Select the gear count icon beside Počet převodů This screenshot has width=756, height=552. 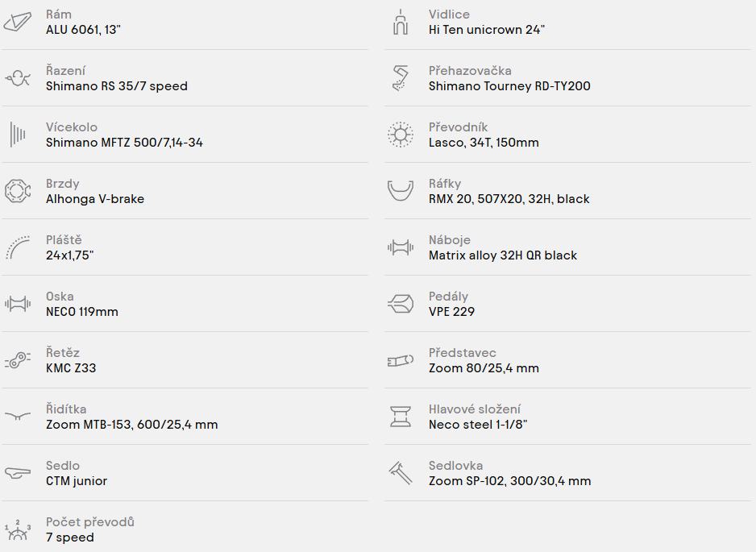[18, 529]
